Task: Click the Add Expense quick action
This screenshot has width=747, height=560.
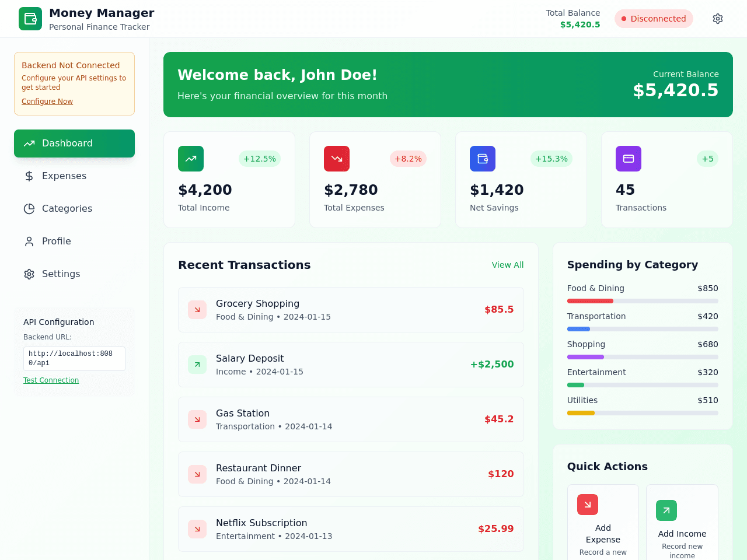Action: (x=603, y=522)
